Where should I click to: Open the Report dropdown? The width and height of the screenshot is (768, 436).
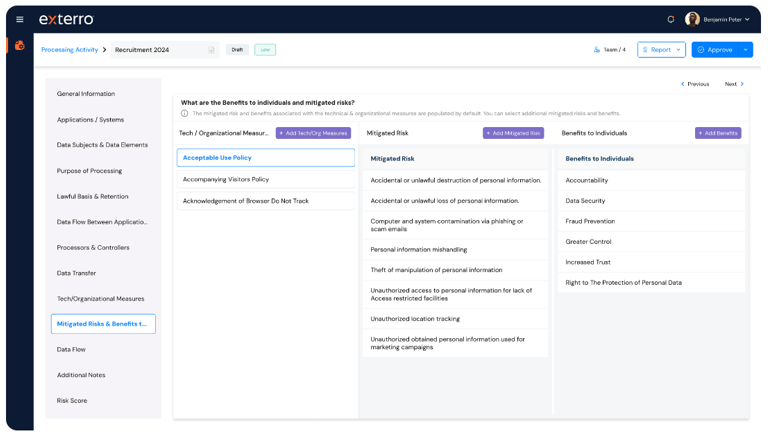pyautogui.click(x=661, y=49)
